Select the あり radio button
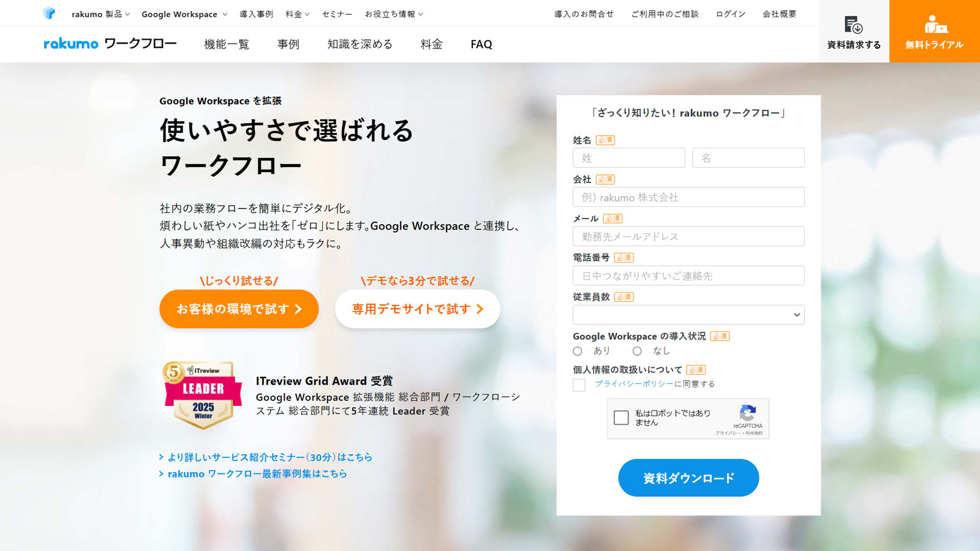 click(x=578, y=351)
